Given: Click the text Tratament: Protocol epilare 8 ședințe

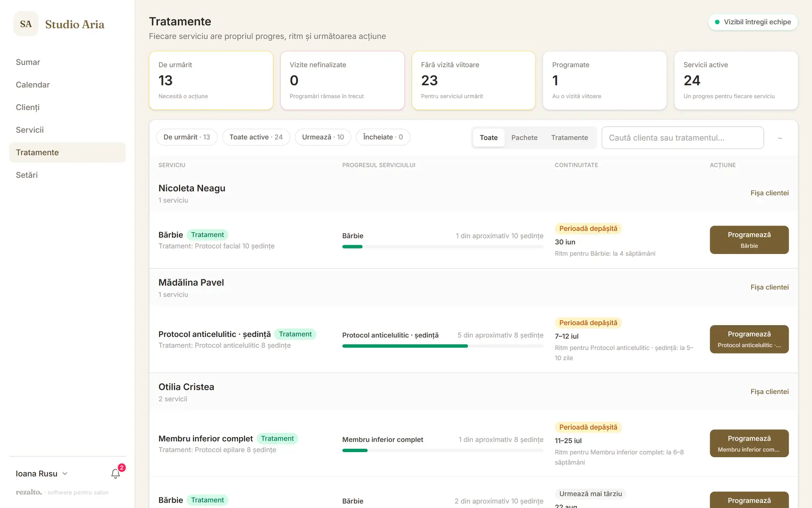Looking at the screenshot, I should click(217, 450).
